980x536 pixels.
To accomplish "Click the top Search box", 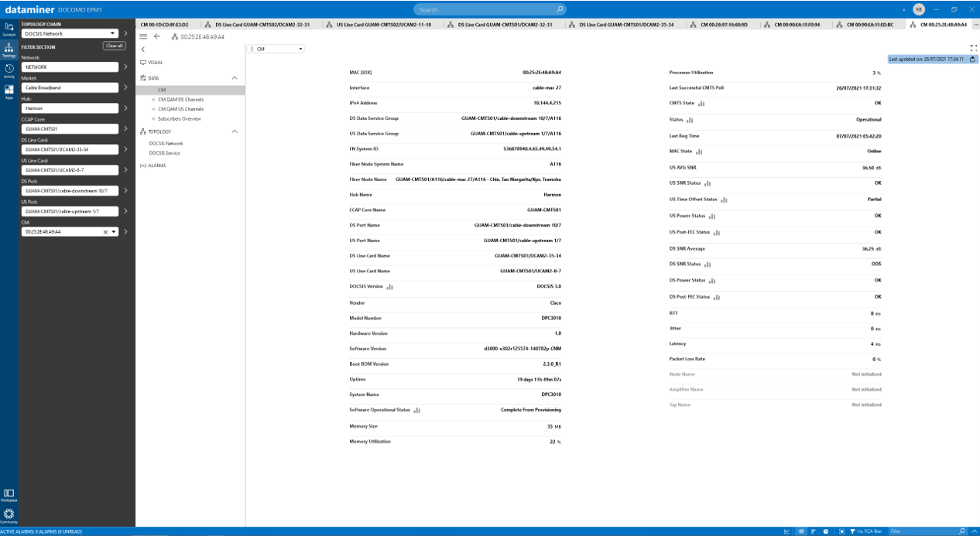I will 490,9.
